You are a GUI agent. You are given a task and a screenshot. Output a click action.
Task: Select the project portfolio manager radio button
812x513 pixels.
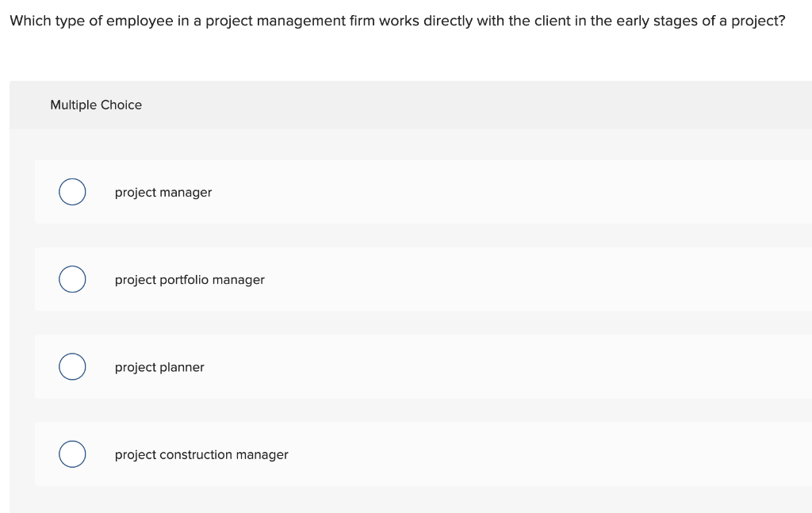pyautogui.click(x=72, y=279)
